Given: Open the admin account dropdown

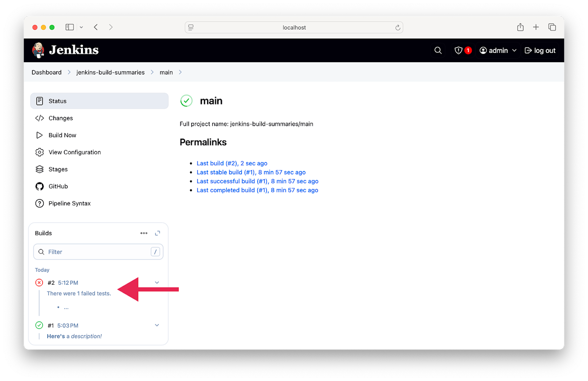Looking at the screenshot, I should pos(497,50).
